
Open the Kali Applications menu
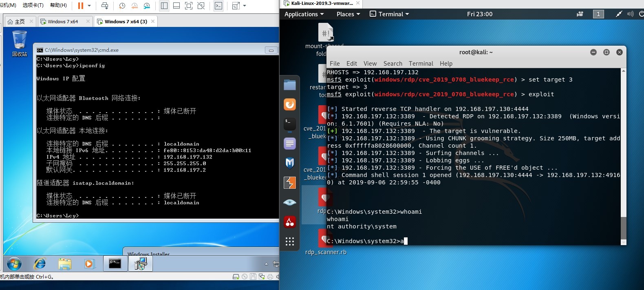coord(304,14)
